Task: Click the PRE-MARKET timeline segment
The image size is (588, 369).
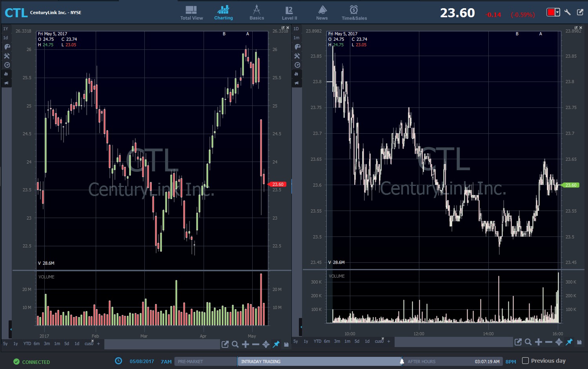Action: tap(206, 362)
